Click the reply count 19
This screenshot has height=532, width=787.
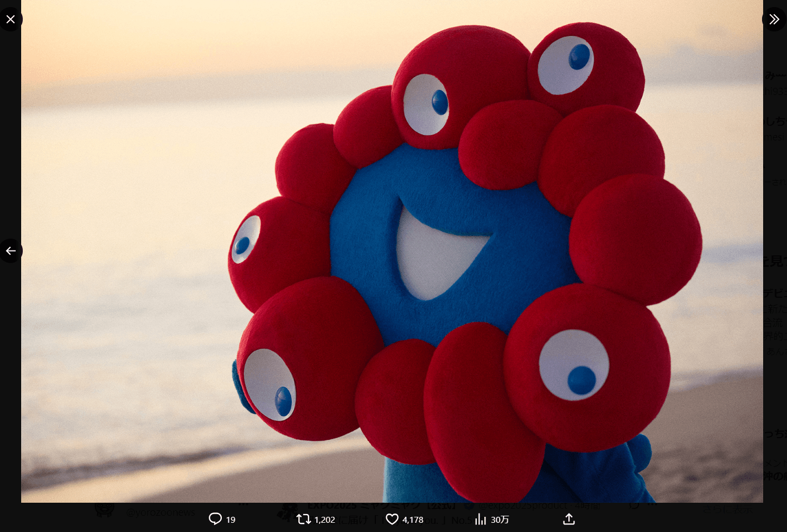tap(231, 520)
